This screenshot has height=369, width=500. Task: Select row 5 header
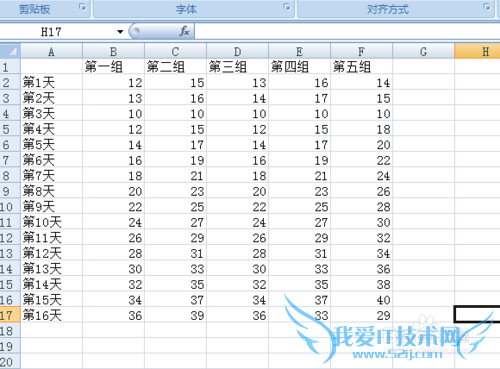point(10,129)
